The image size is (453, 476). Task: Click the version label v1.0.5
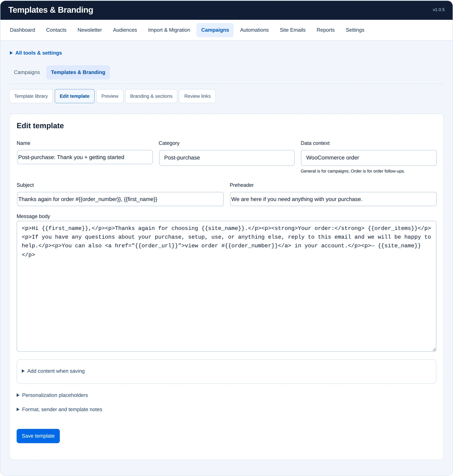[439, 10]
